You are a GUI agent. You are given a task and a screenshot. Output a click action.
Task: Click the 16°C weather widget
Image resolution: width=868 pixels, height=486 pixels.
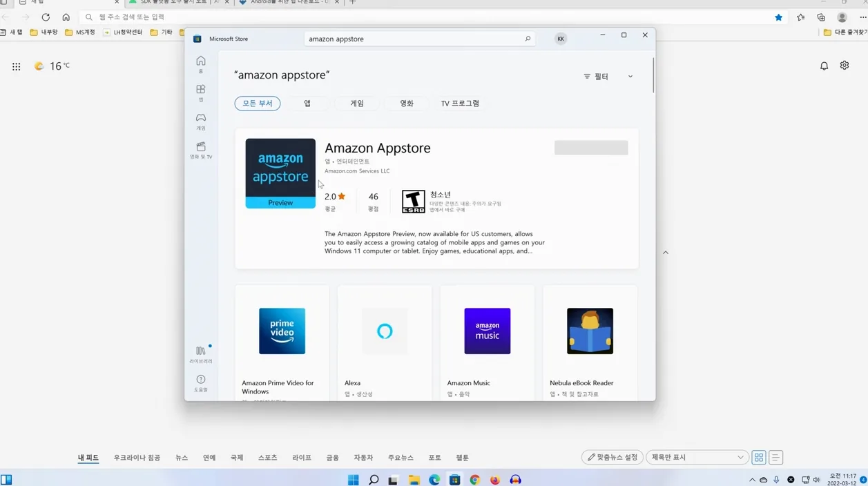[52, 66]
